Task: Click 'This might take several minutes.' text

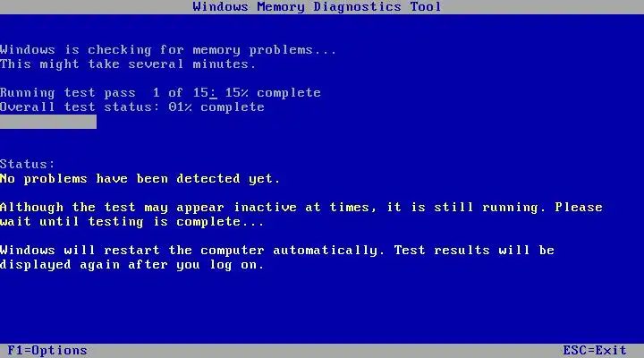Action: tap(128, 64)
